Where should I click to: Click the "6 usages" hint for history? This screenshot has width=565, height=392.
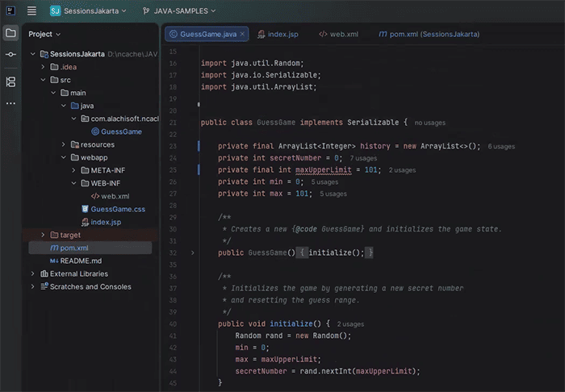500,146
